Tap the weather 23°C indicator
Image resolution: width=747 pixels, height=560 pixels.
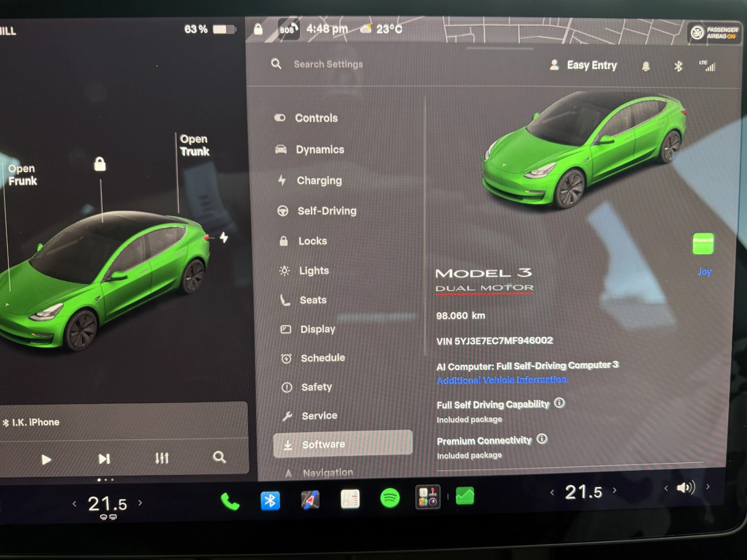pyautogui.click(x=381, y=29)
